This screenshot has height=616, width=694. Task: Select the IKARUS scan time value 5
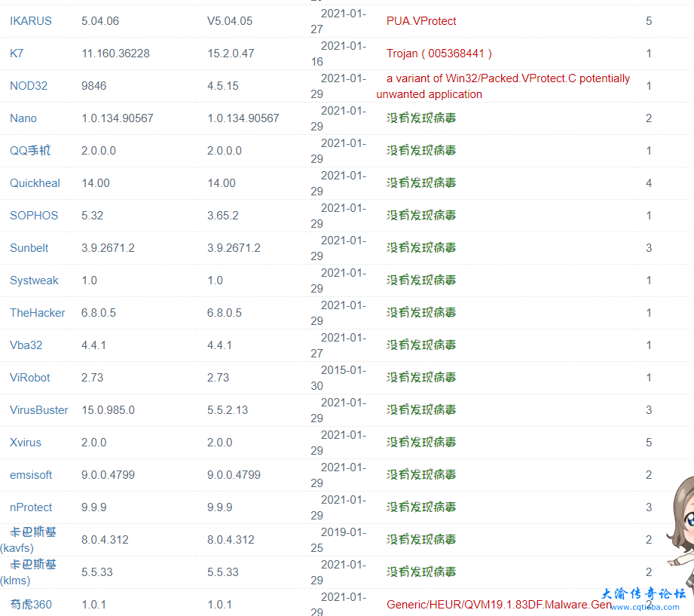[649, 21]
